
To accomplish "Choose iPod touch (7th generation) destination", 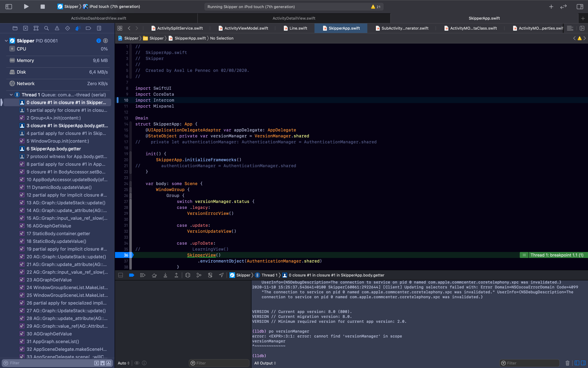I will [x=111, y=7].
